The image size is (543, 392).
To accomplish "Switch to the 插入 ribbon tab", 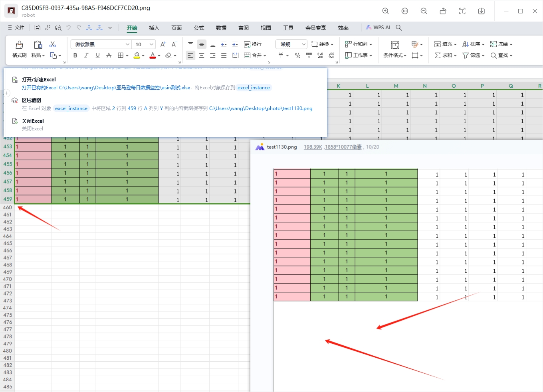I will (154, 28).
